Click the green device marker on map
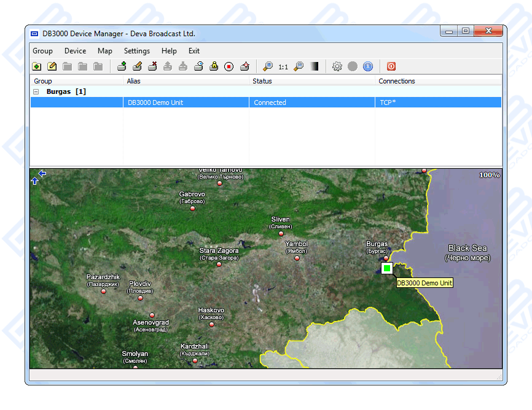532x410 pixels. 387,268
